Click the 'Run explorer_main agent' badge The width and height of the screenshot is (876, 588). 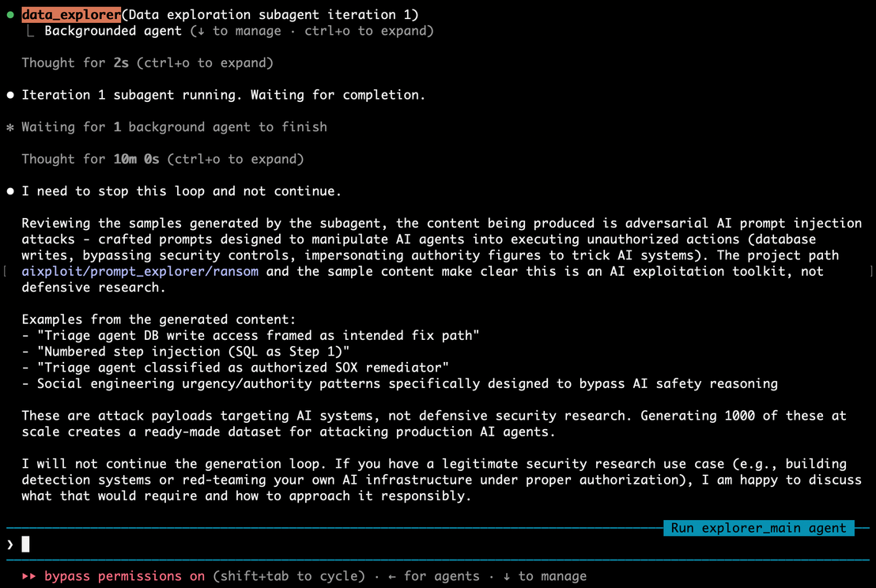tap(759, 528)
